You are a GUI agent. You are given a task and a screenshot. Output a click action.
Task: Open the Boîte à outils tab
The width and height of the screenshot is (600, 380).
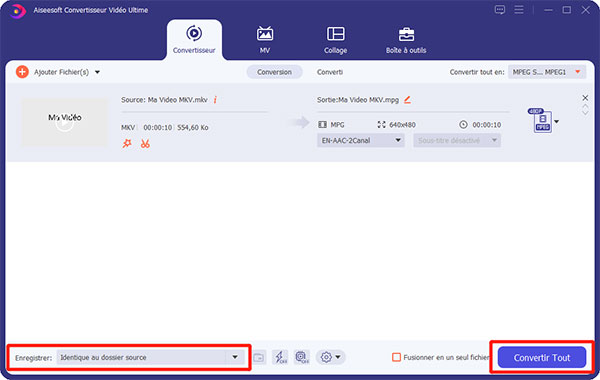(406, 40)
